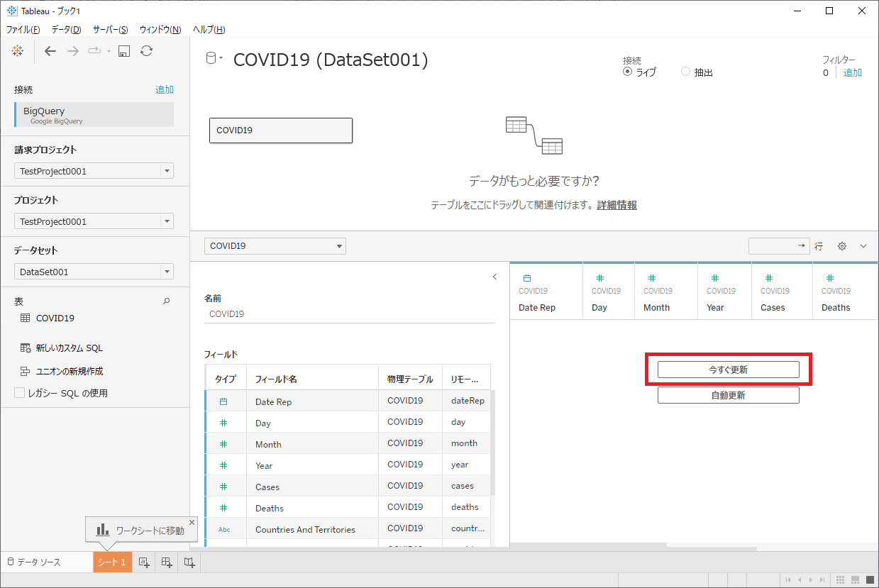Screen dimensions: 879x588
Task: Click the database cylinder icon beside the title
Action: point(211,59)
